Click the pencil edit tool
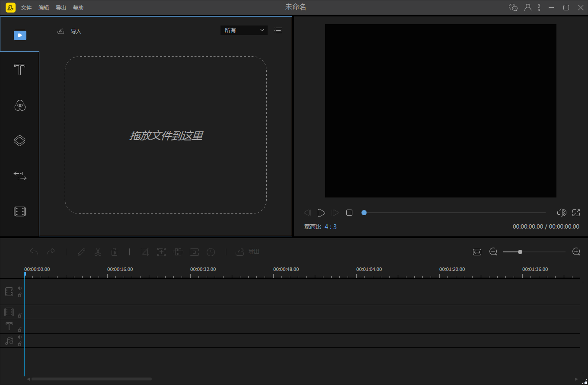Viewport: 588px width, 385px height. click(81, 252)
